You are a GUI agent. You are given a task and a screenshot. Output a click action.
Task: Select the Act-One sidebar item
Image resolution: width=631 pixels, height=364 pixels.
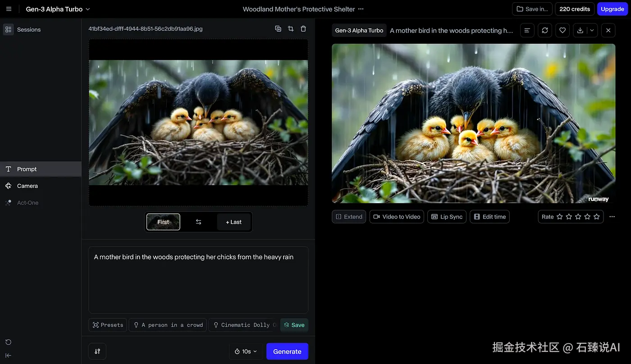click(41, 203)
